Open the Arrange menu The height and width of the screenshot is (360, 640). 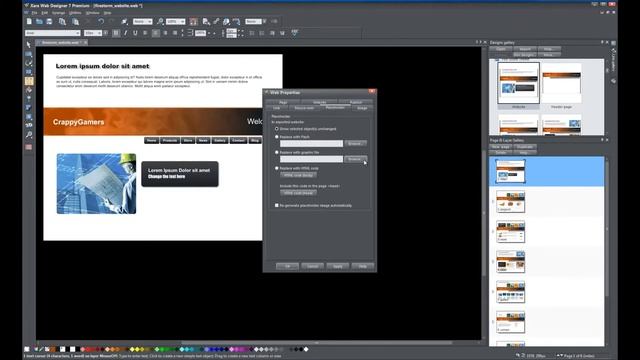[58, 13]
